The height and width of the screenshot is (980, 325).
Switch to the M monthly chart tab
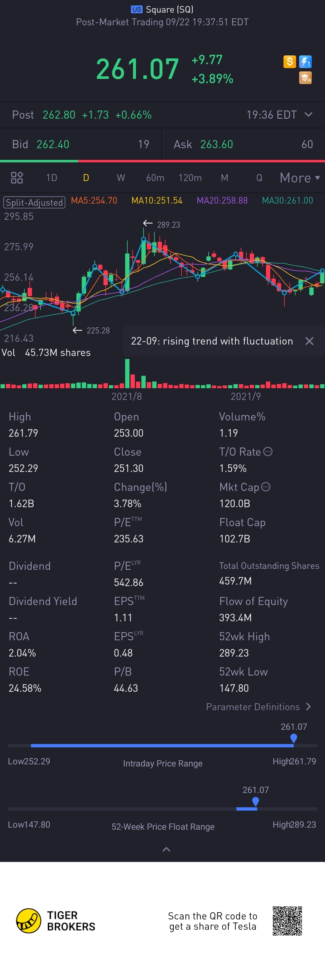click(x=225, y=178)
